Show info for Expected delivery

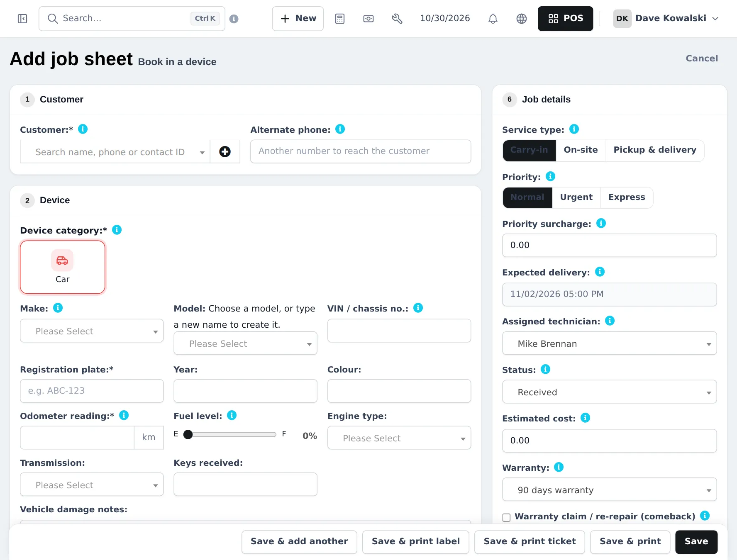pos(600,272)
